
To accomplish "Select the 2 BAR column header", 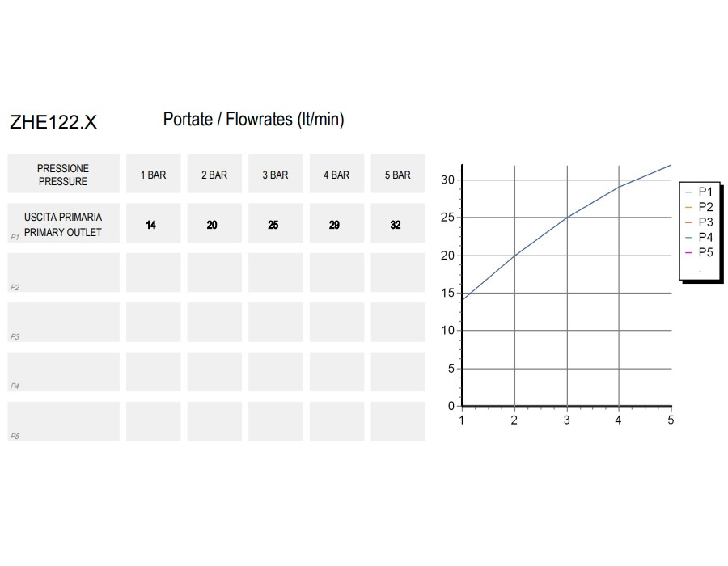I will [x=214, y=173].
